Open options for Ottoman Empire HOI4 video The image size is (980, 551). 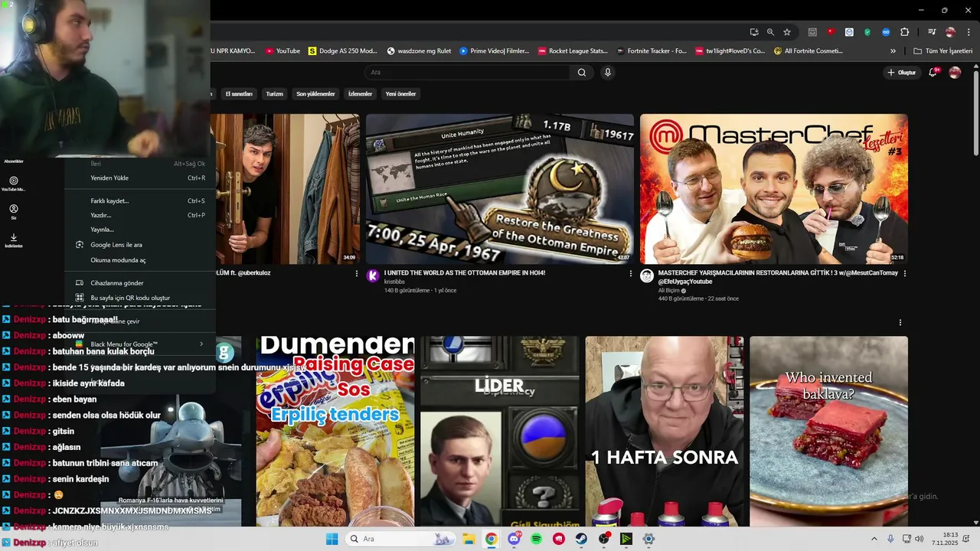(631, 273)
